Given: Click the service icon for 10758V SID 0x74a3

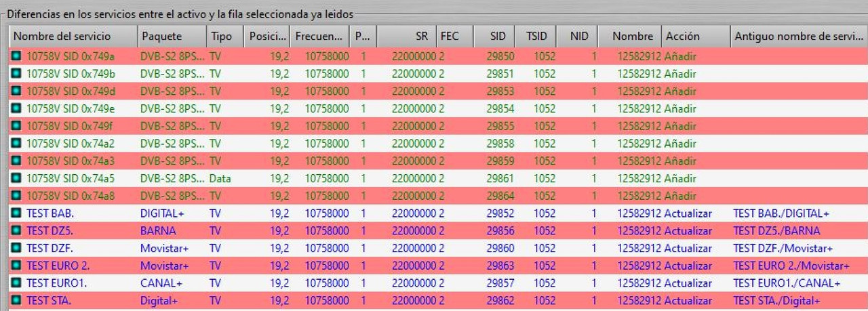Looking at the screenshot, I should 16,161.
